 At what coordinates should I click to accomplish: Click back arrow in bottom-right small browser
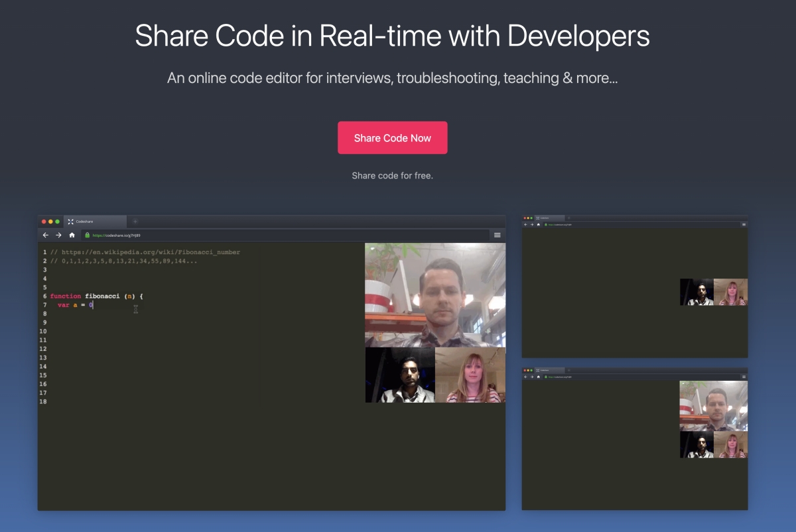[x=525, y=377]
